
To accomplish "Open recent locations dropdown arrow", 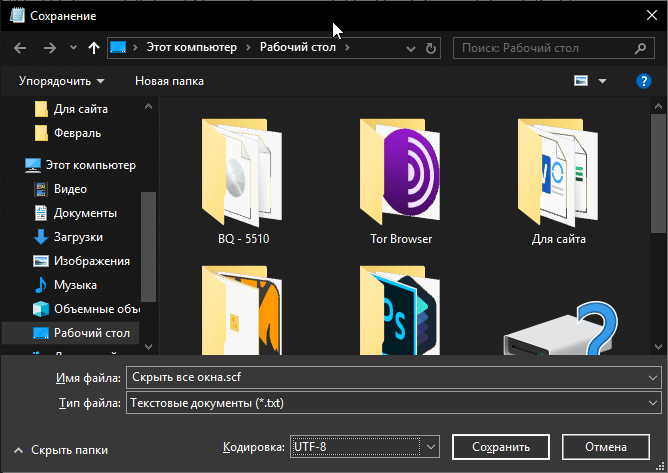I will click(x=73, y=48).
